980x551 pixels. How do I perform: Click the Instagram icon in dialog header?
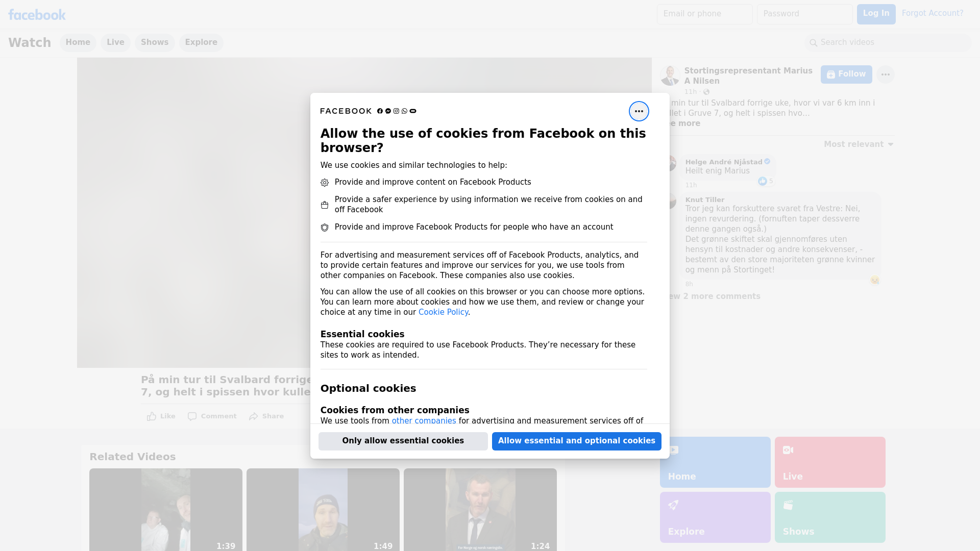tap(396, 111)
